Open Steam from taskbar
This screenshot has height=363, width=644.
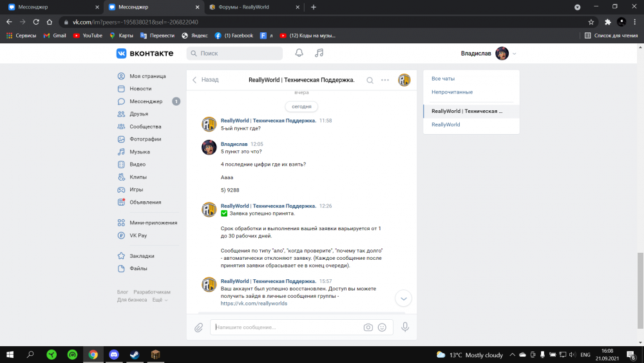point(135,355)
